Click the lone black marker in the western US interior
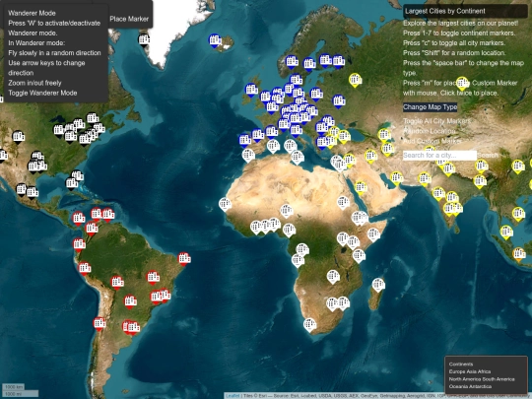Image resolution: width=532 pixels, height=399 pixels. point(19,137)
